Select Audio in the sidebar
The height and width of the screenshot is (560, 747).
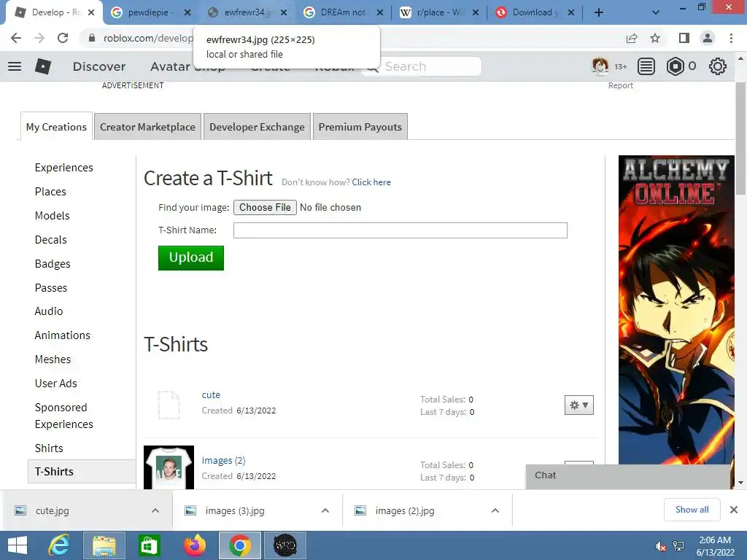pyautogui.click(x=49, y=311)
